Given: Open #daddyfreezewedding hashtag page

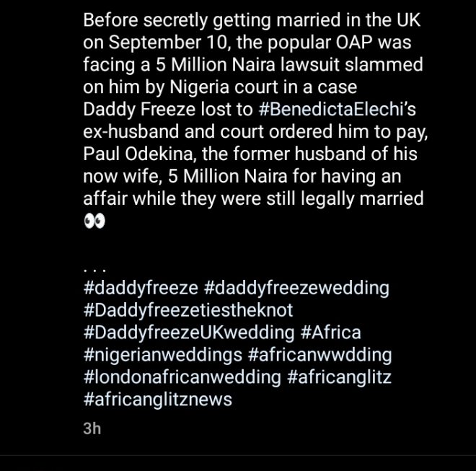Looking at the screenshot, I should coord(296,289).
